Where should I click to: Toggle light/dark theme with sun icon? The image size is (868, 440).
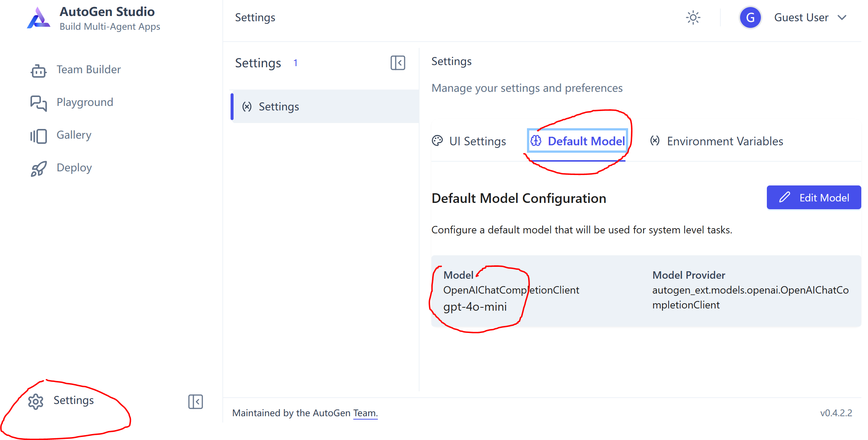click(693, 17)
